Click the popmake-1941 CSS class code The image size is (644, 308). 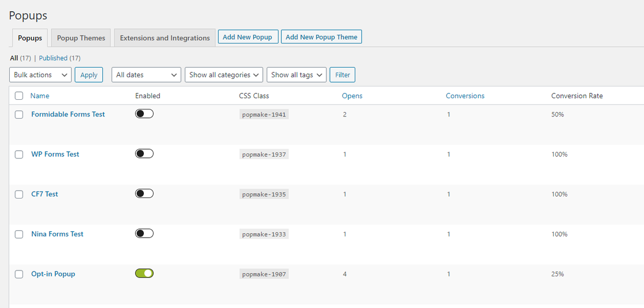click(x=264, y=114)
